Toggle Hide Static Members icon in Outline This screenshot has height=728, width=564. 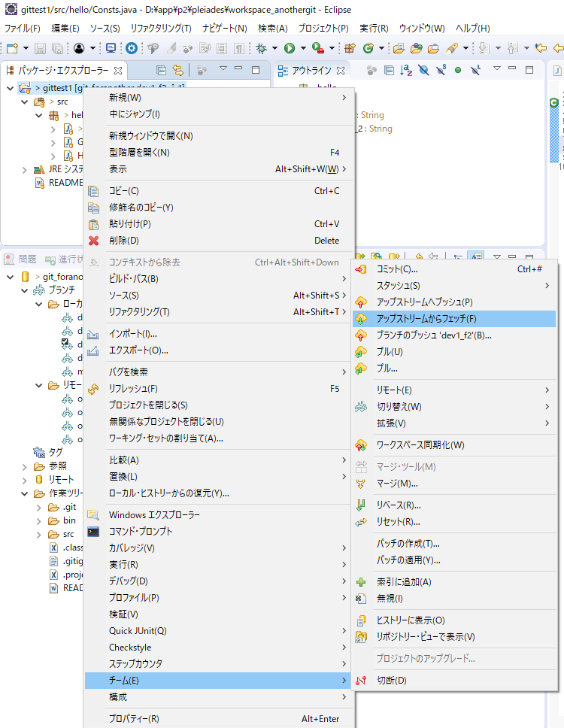pos(441,70)
